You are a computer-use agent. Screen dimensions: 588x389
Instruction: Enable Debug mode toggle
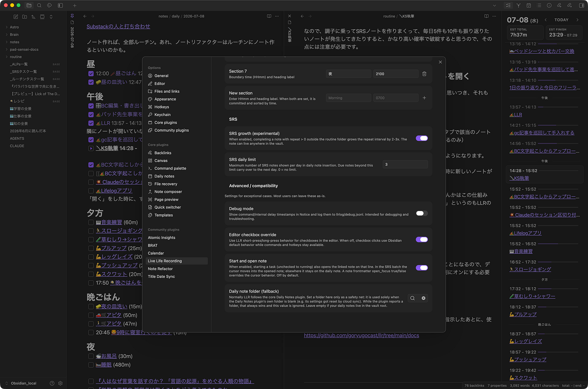(x=422, y=213)
